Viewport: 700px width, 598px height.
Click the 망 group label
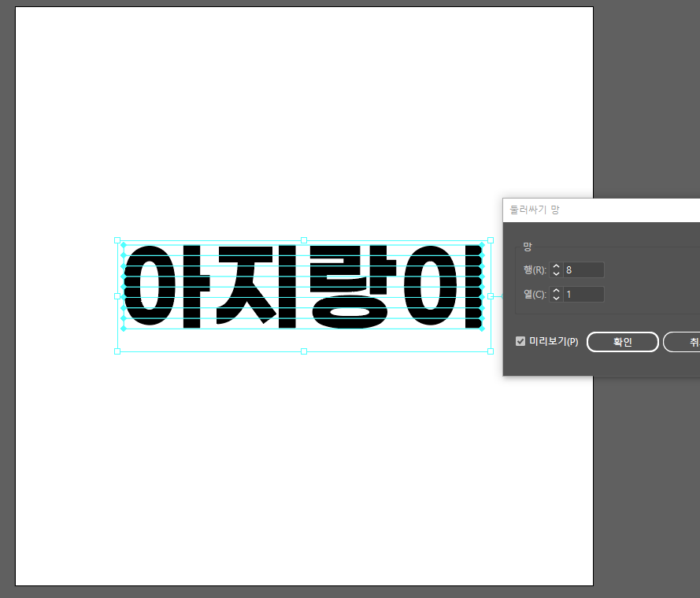(x=528, y=246)
